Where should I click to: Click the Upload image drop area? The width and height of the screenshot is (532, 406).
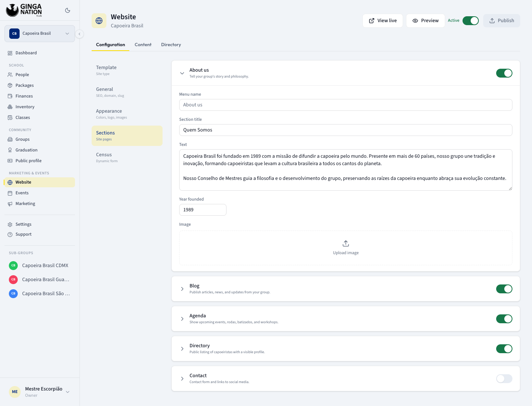tap(346, 248)
